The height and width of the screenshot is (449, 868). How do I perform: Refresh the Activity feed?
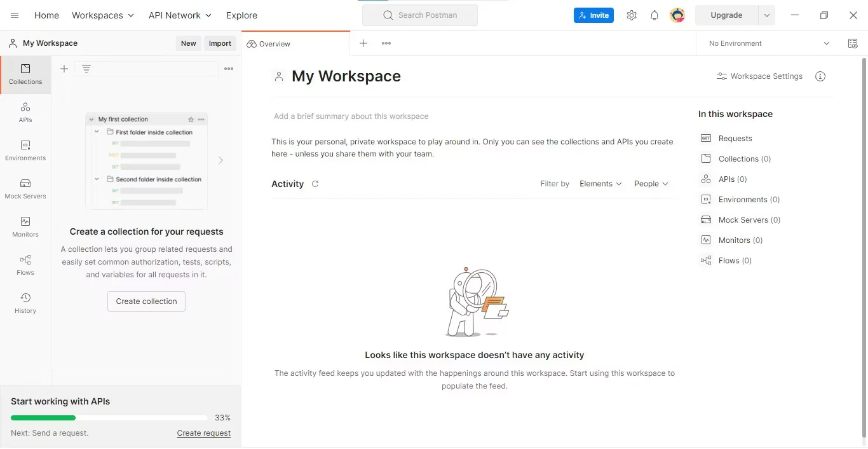(x=315, y=184)
